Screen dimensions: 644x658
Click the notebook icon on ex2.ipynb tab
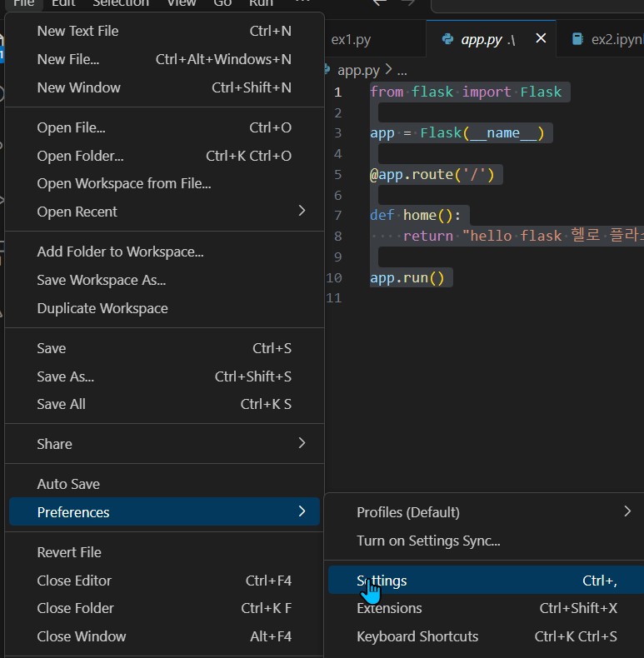tap(577, 39)
